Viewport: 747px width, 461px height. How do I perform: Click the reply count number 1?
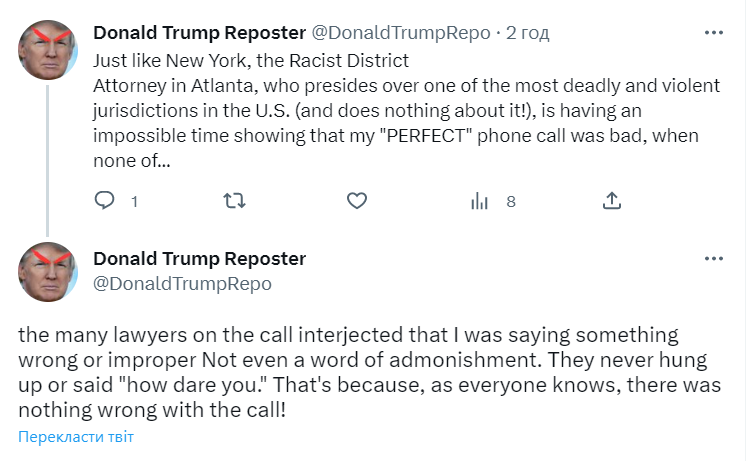pos(134,201)
